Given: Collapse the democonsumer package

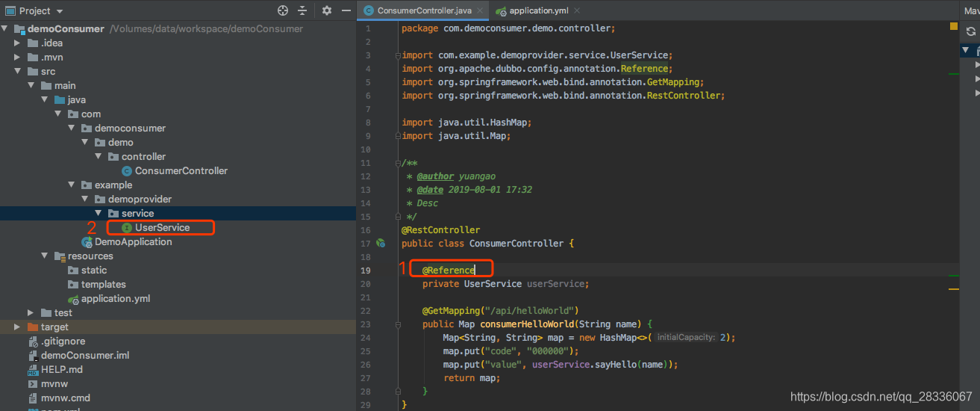Looking at the screenshot, I should [x=71, y=129].
